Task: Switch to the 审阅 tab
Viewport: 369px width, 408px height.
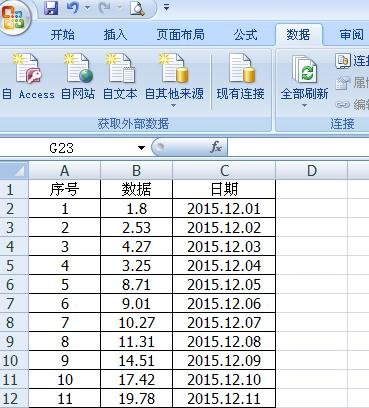Action: pos(351,35)
